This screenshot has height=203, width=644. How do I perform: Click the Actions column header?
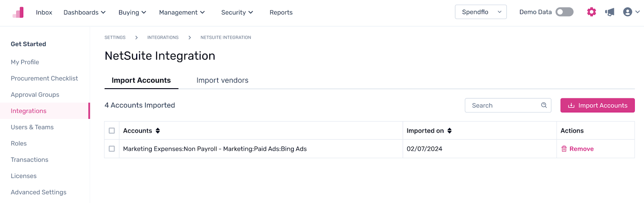[572, 130]
